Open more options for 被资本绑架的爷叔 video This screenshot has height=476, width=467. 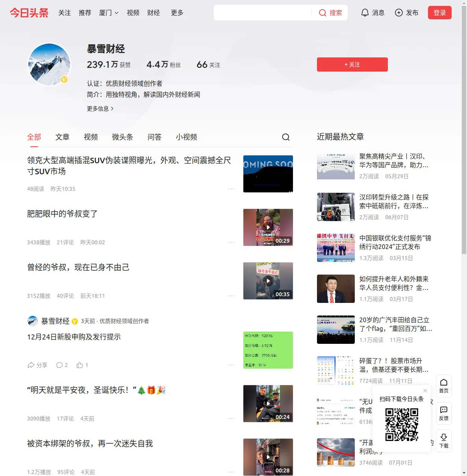[231, 472]
